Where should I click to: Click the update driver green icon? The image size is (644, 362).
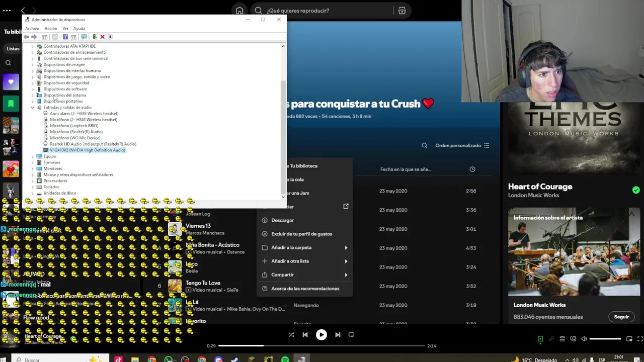pyautogui.click(x=95, y=37)
